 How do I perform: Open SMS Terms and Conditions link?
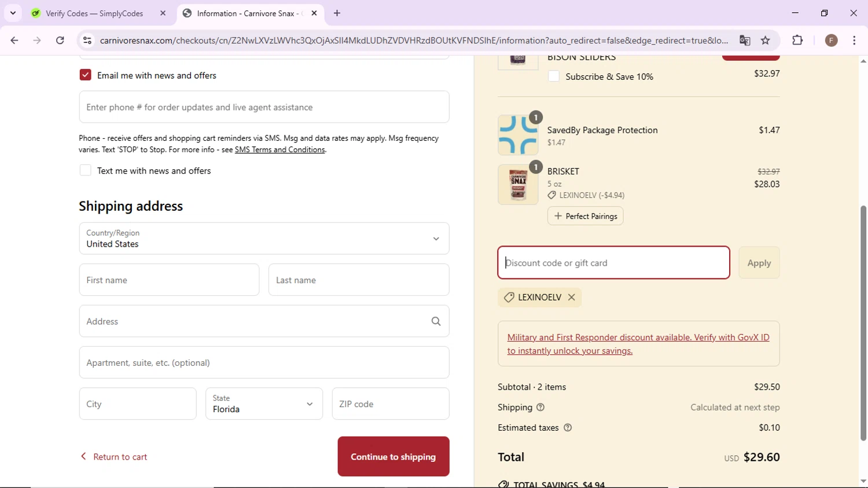click(x=279, y=149)
